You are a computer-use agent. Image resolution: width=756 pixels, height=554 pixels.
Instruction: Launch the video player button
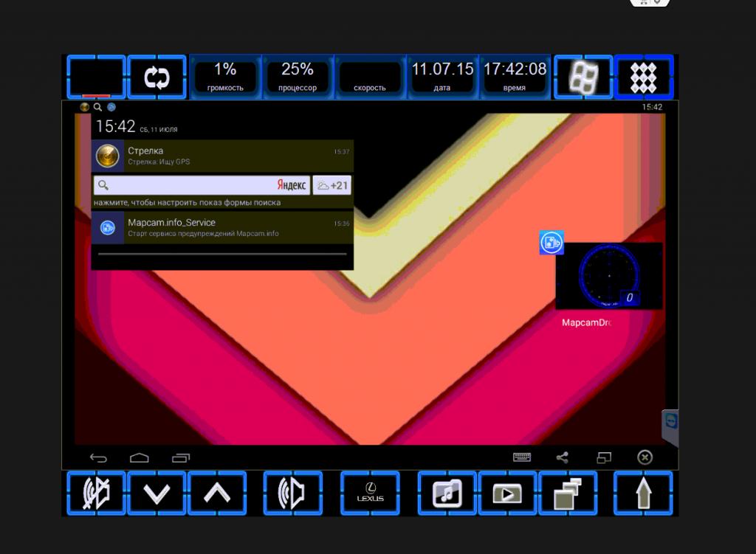click(x=507, y=494)
